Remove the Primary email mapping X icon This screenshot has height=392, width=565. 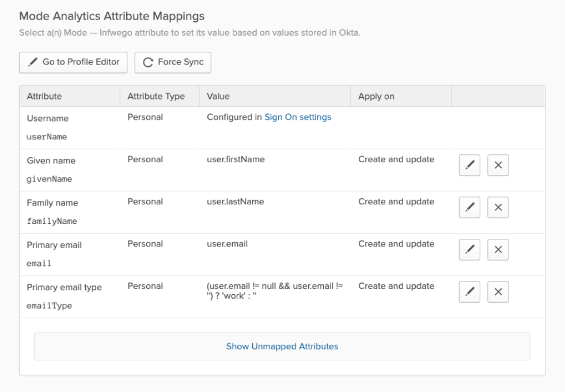pos(498,249)
